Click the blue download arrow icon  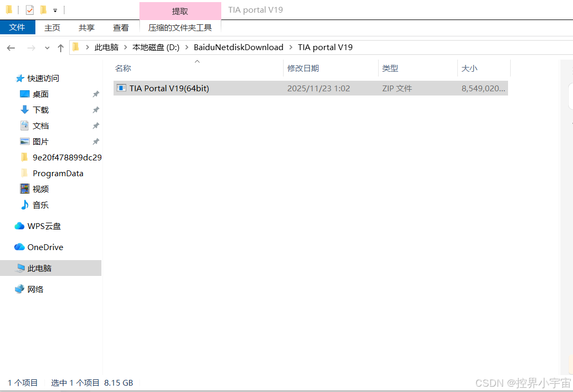[24, 110]
